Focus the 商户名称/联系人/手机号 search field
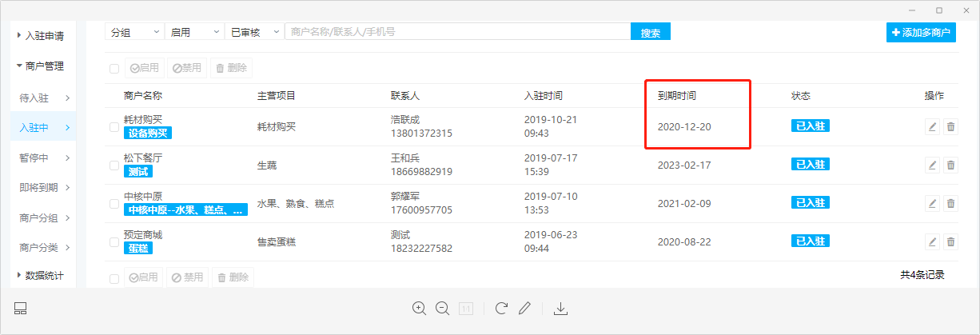The image size is (980, 335). [458, 32]
